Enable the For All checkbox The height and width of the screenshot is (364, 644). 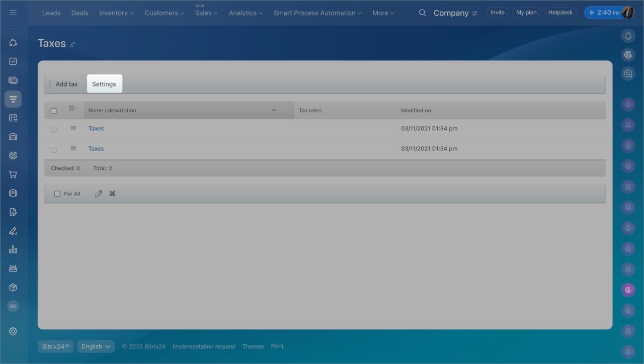click(x=57, y=194)
